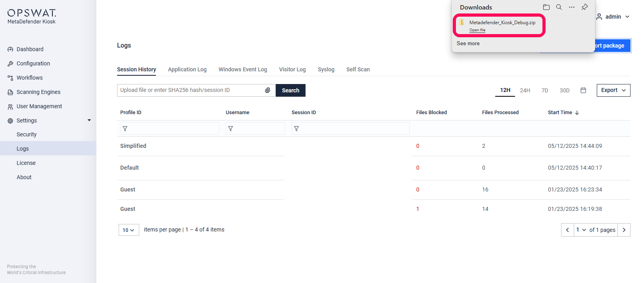Click the Metadefender_Kiosk_Debug.zip download entry

coord(499,26)
